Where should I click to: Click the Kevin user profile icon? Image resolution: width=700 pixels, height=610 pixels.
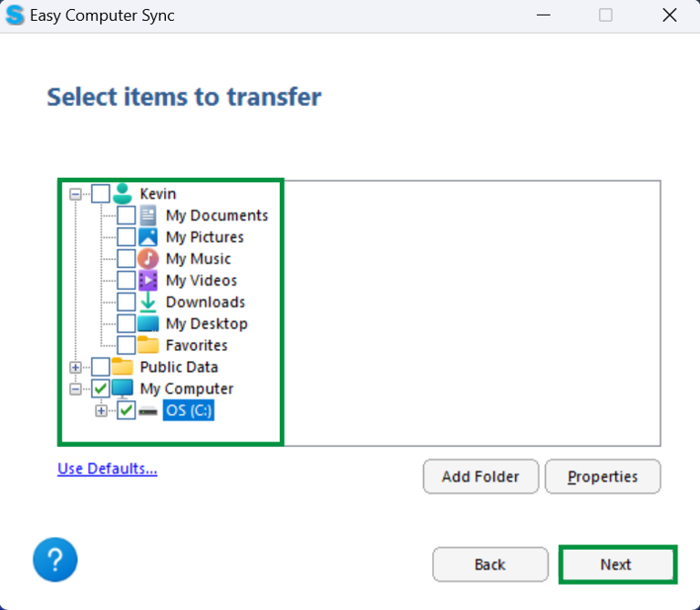(122, 193)
